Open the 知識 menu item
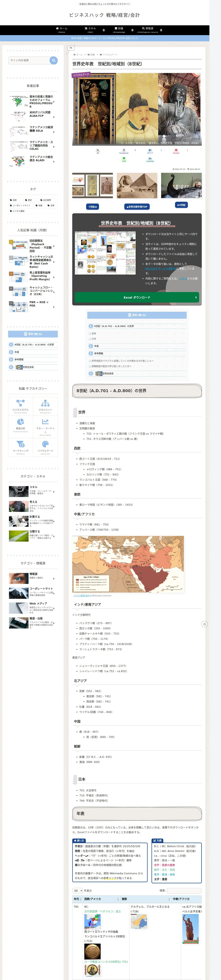The image size is (221, 980). point(119,30)
